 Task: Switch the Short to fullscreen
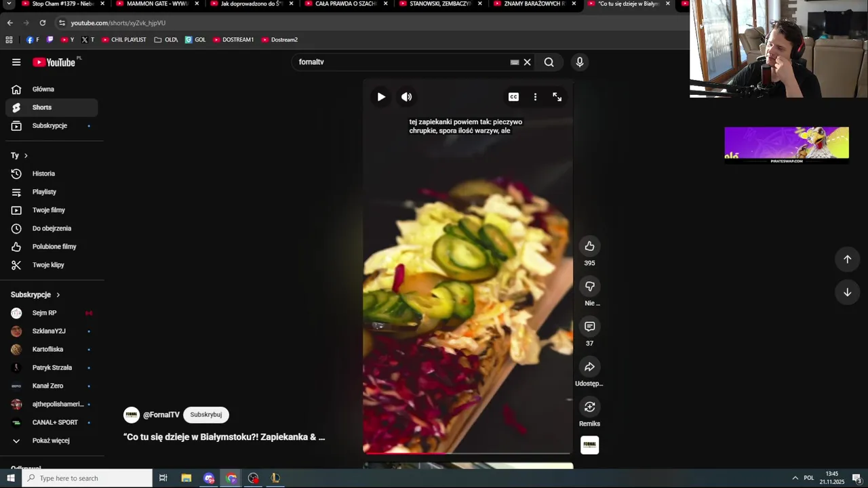pos(557,97)
